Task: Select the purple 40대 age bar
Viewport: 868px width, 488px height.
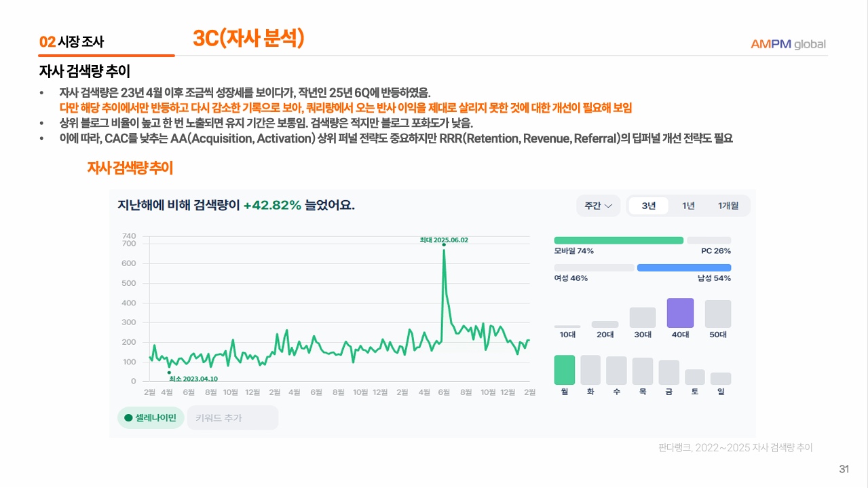Action: coord(680,313)
